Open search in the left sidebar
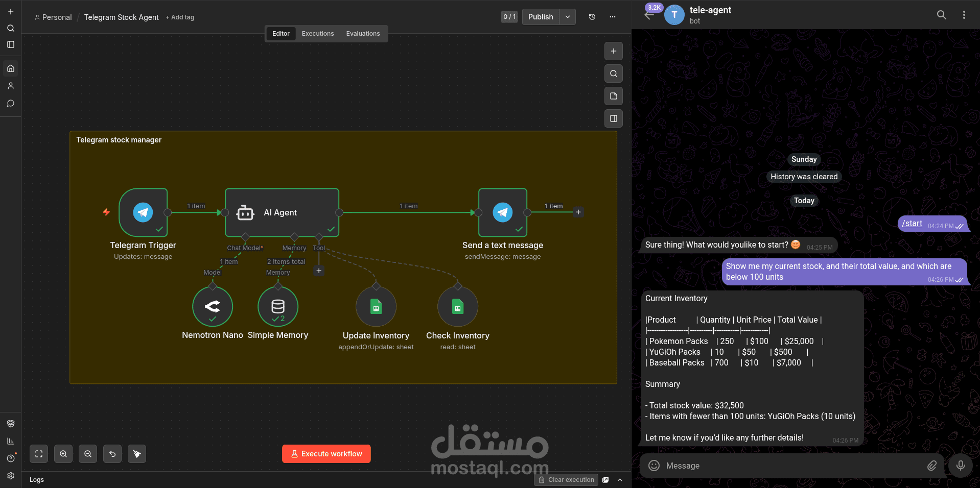This screenshot has width=980, height=488. click(11, 28)
